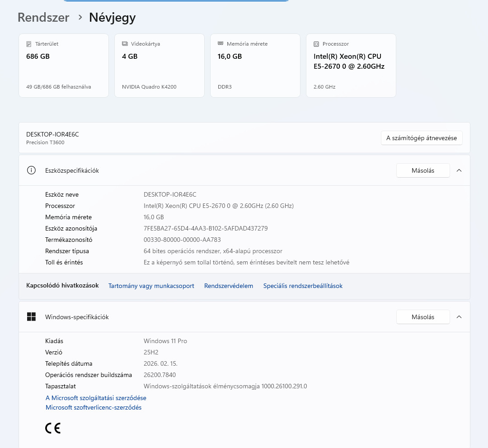Click the Videokártya card icon
The height and width of the screenshot is (448, 488).
pyautogui.click(x=125, y=44)
